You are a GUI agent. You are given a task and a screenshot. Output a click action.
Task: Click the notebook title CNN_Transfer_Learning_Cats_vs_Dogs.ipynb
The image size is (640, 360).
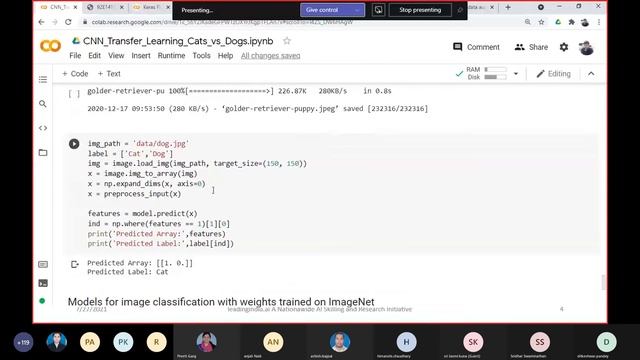point(178,41)
